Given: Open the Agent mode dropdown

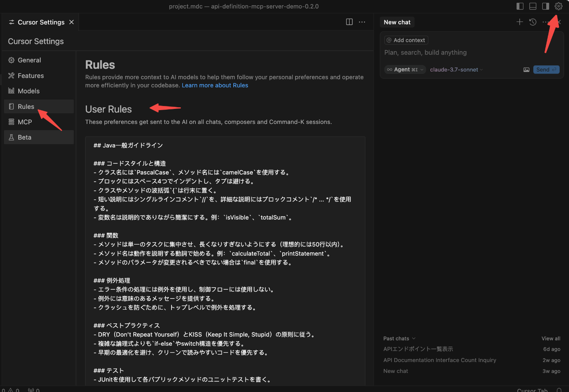Looking at the screenshot, I should [405, 69].
